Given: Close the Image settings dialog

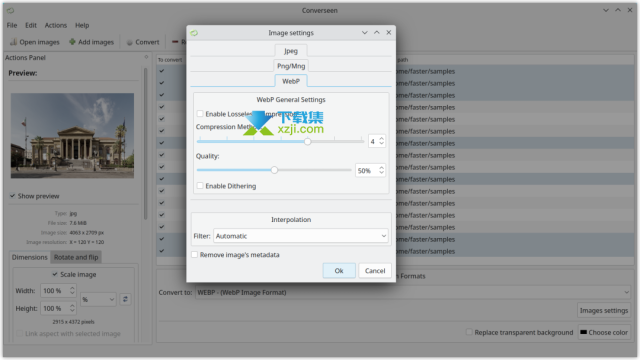Looking at the screenshot, I should pyautogui.click(x=389, y=33).
